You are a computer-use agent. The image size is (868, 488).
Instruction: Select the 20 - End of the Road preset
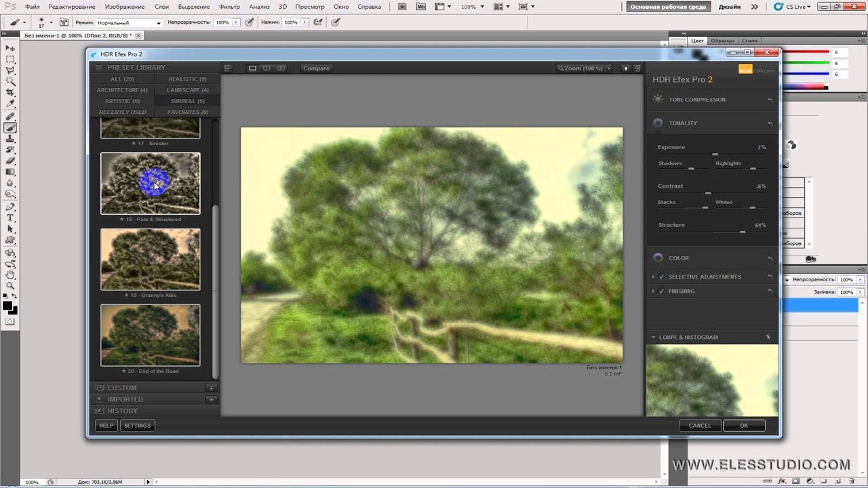tap(151, 335)
